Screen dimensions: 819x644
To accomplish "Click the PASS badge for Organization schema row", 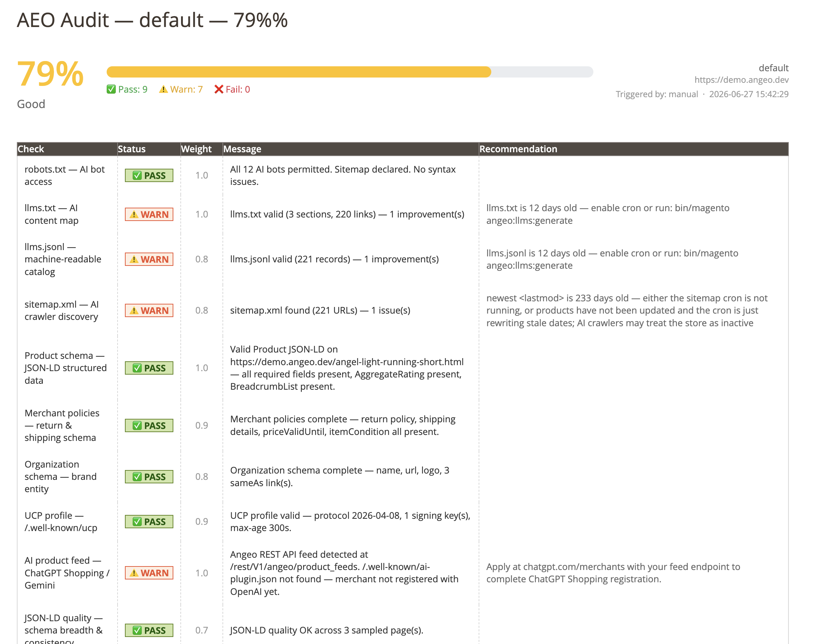I will [149, 477].
